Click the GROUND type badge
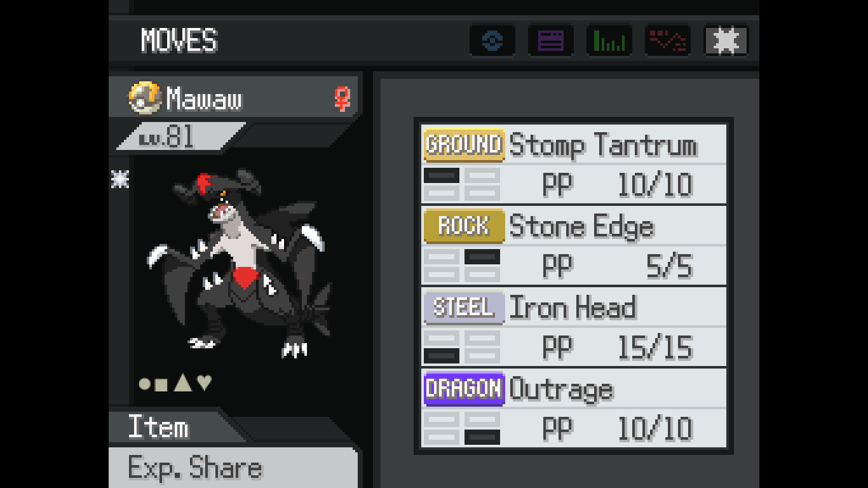Screen dimensions: 868x488 point(465,145)
